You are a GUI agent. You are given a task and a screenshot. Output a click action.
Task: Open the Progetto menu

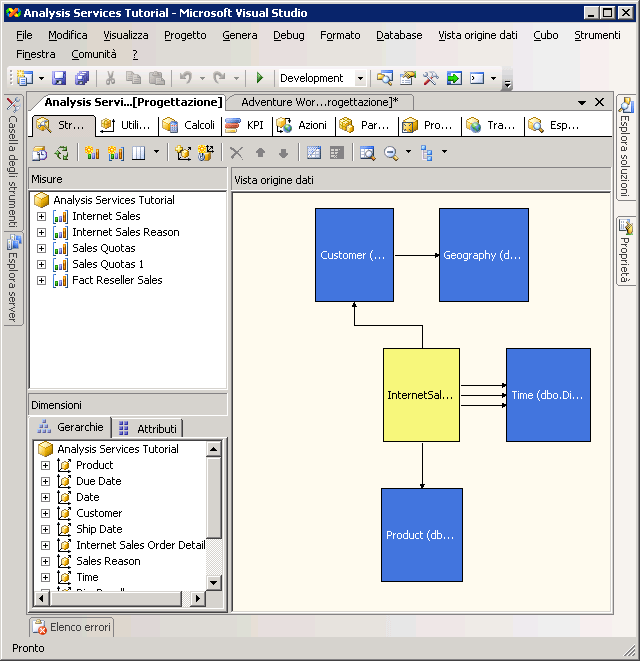(185, 35)
